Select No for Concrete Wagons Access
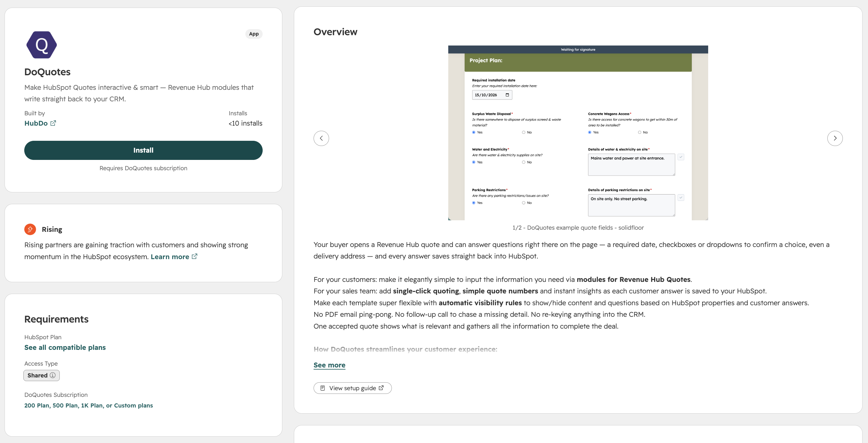 pos(640,133)
